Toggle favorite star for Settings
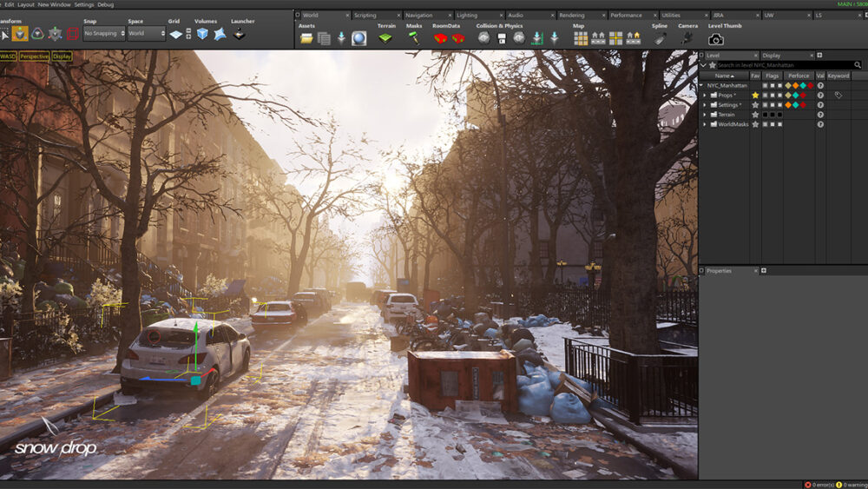Viewport: 868px width, 489px height. click(x=755, y=105)
